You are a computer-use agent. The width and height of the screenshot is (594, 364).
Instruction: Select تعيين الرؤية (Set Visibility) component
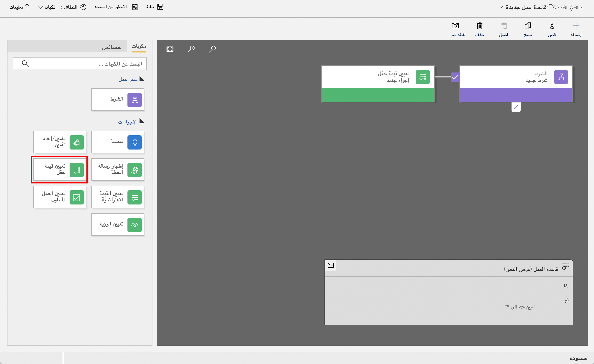tap(118, 225)
